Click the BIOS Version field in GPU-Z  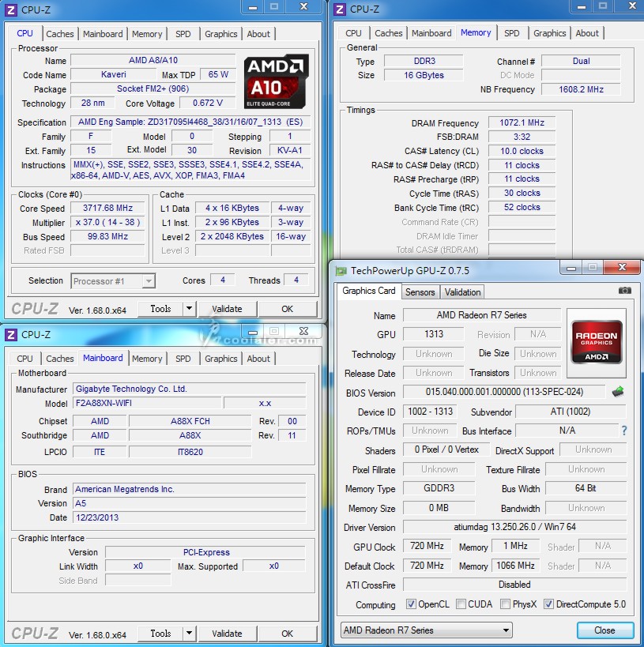click(x=504, y=392)
